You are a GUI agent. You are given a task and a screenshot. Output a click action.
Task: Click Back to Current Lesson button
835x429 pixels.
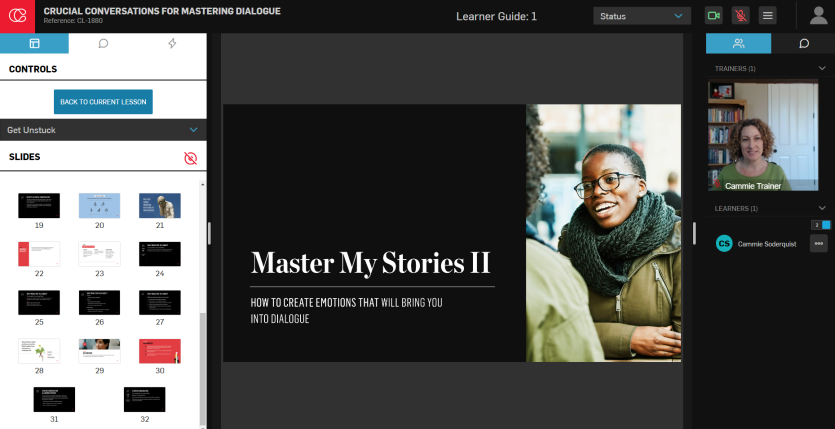tap(103, 102)
